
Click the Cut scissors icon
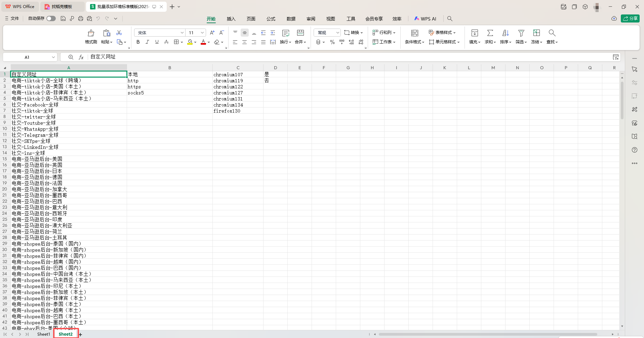click(x=119, y=33)
